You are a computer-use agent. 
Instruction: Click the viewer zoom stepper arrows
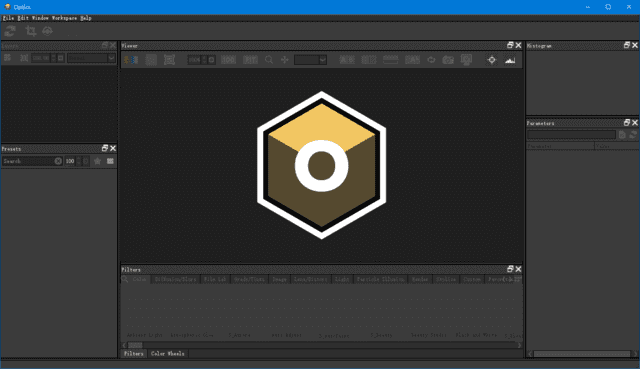[204, 60]
